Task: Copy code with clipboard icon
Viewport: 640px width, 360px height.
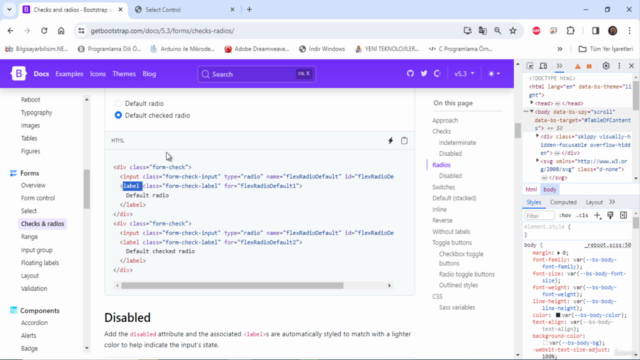Action: [x=404, y=141]
